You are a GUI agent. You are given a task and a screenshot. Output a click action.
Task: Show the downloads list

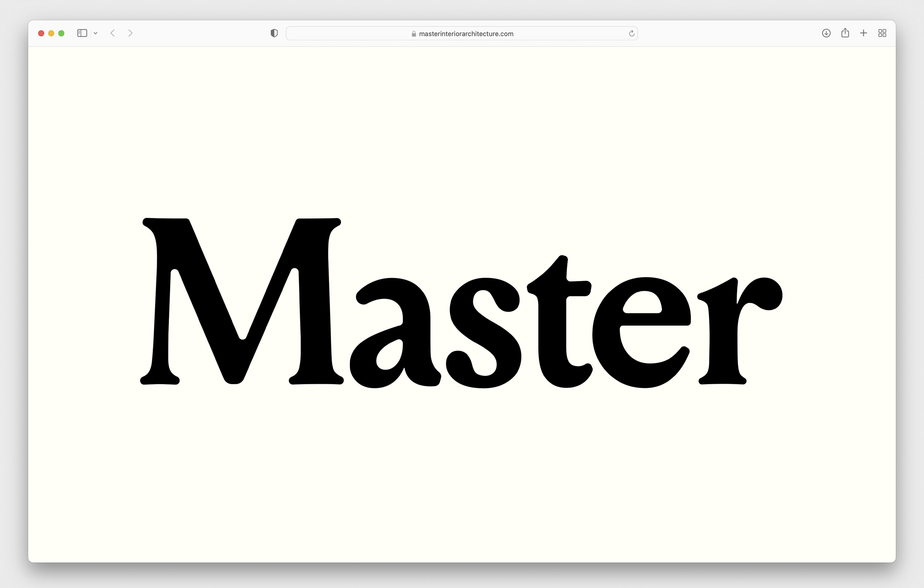[x=826, y=33]
